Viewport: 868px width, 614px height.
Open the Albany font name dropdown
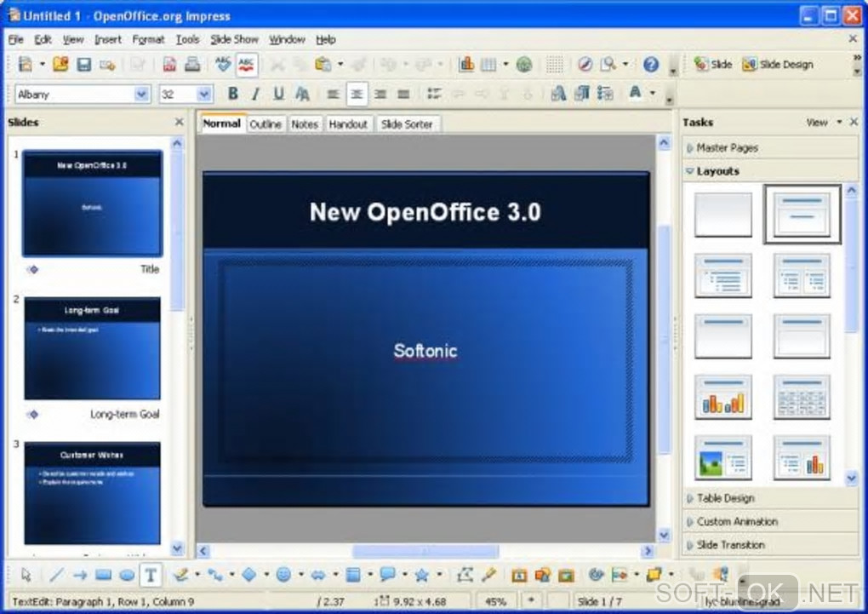pyautogui.click(x=141, y=95)
